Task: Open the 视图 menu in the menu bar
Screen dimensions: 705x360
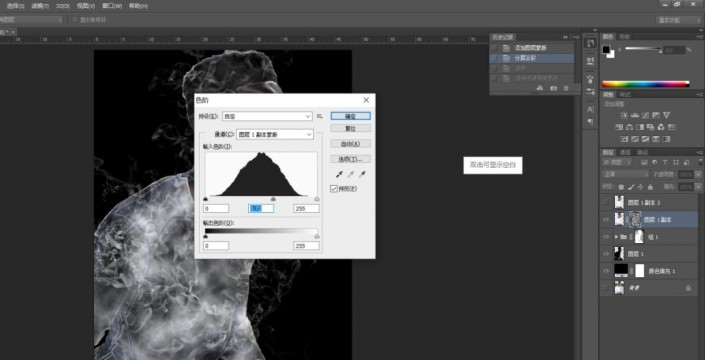Action: point(85,6)
